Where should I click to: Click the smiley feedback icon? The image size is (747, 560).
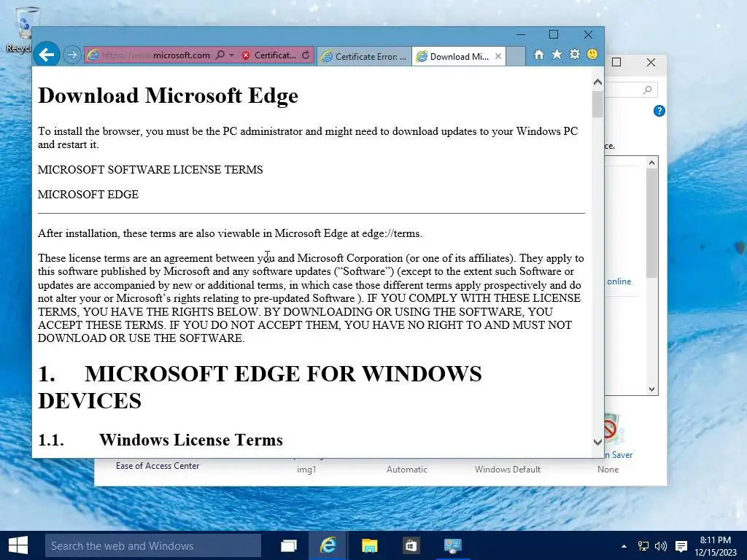click(592, 54)
